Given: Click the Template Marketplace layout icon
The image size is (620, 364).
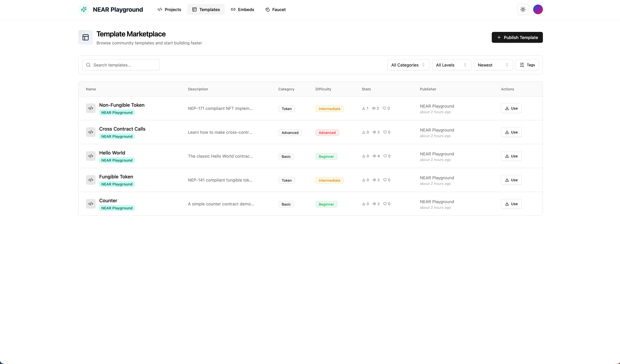Looking at the screenshot, I should point(86,37).
